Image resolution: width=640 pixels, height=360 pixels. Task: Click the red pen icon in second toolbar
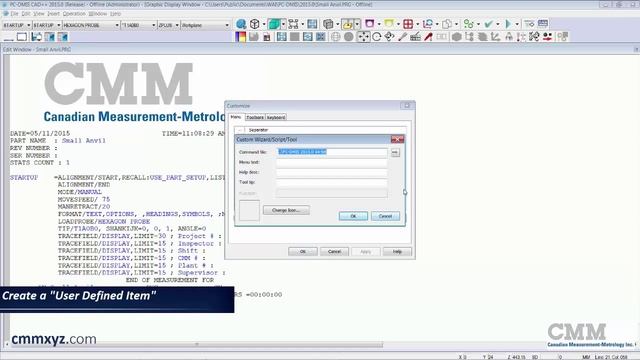coord(428,37)
